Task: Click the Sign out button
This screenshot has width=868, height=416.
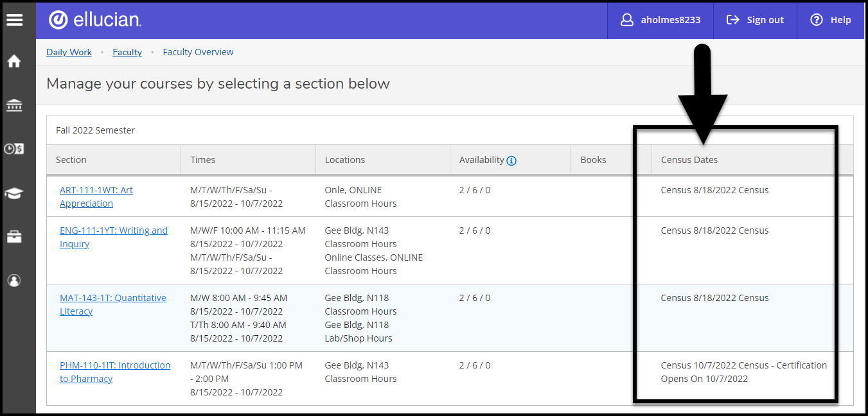Action: [x=755, y=20]
